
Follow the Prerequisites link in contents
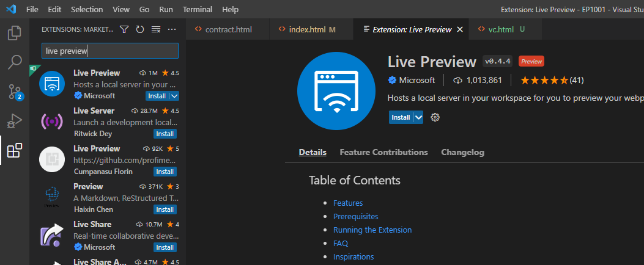click(x=355, y=216)
